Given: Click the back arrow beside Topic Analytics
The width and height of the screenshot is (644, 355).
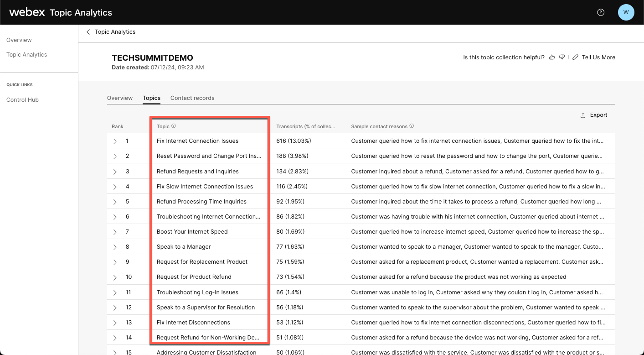Looking at the screenshot, I should coord(88,32).
